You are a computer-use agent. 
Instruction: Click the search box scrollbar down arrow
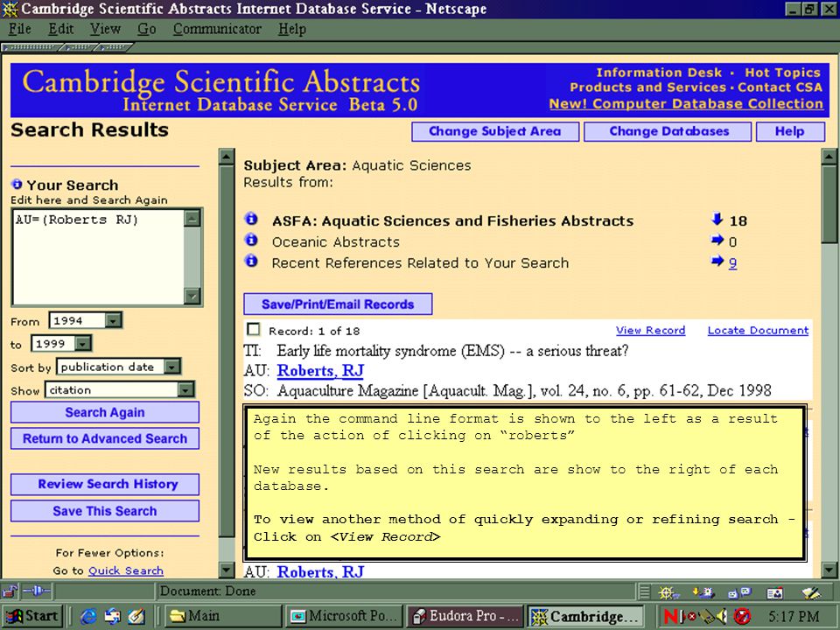(x=192, y=296)
